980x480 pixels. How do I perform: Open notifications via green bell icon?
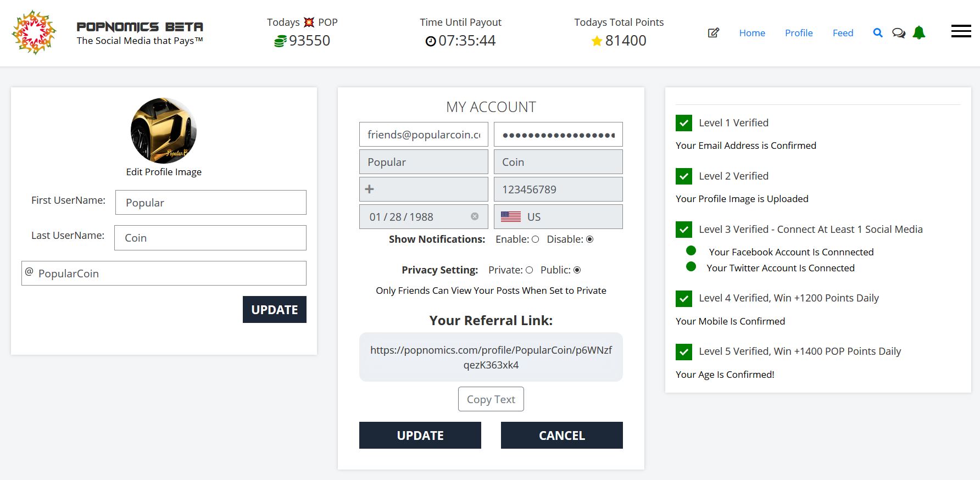918,33
